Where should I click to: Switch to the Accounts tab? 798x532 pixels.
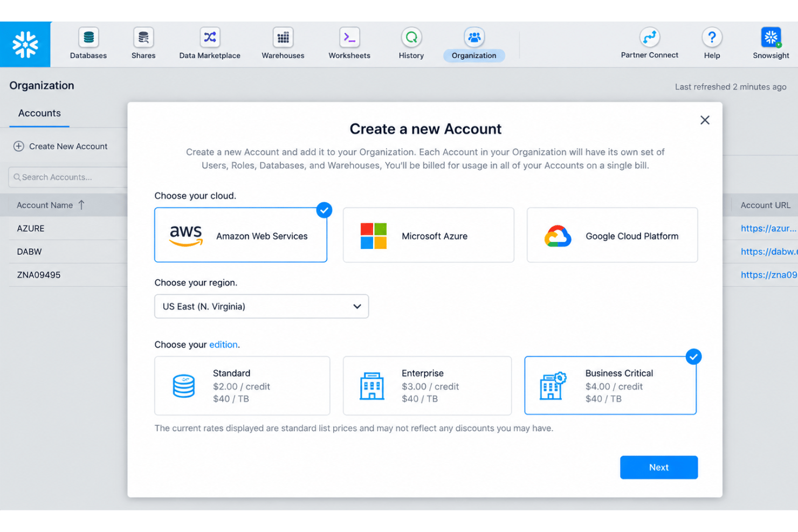pyautogui.click(x=39, y=113)
